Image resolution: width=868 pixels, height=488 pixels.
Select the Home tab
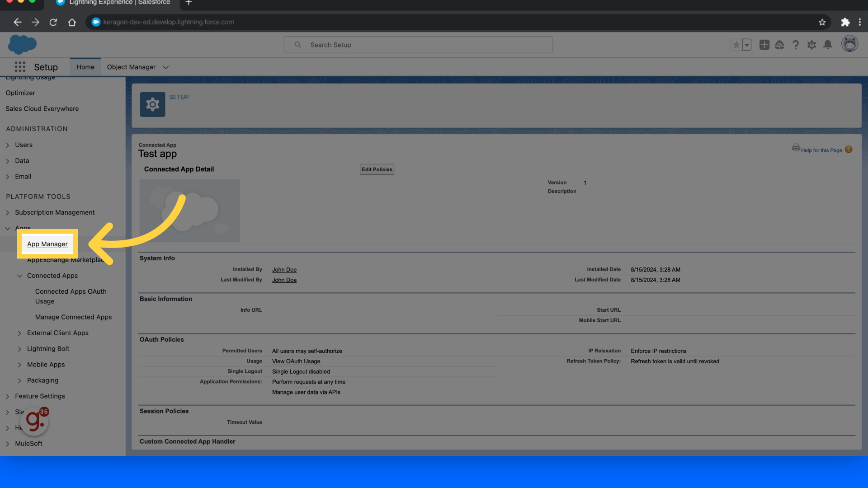point(85,67)
